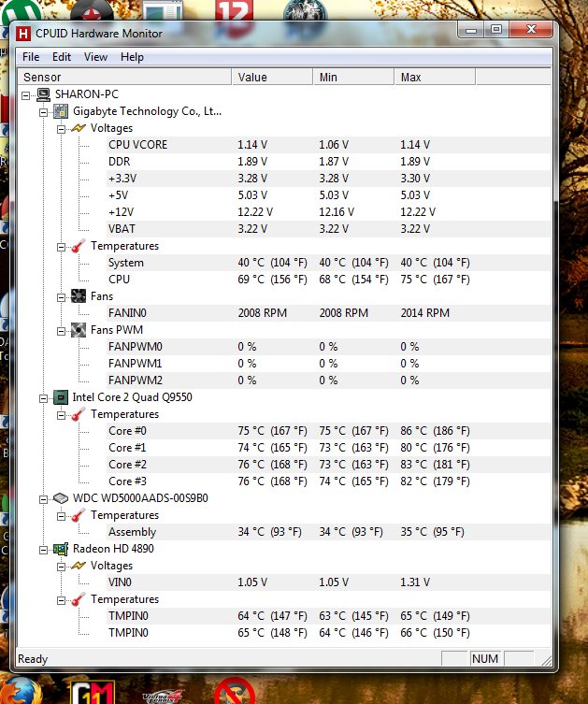Click the Radeon HD 4890 graphics card icon
The height and width of the screenshot is (704, 588).
pyautogui.click(x=61, y=549)
